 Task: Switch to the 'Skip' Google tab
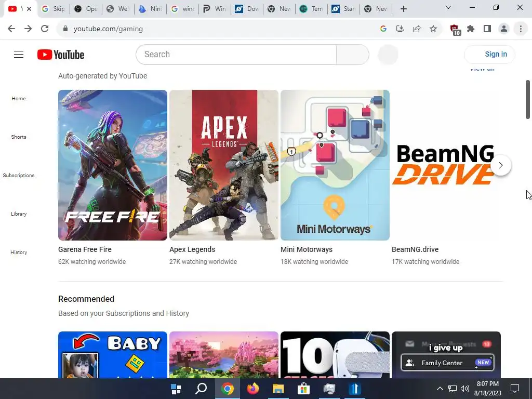tap(54, 9)
